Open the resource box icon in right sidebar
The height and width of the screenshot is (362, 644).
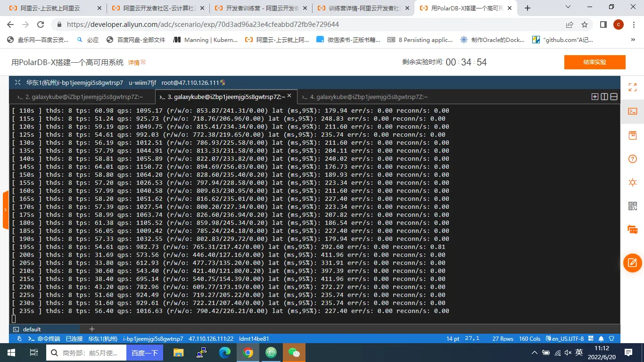632,135
